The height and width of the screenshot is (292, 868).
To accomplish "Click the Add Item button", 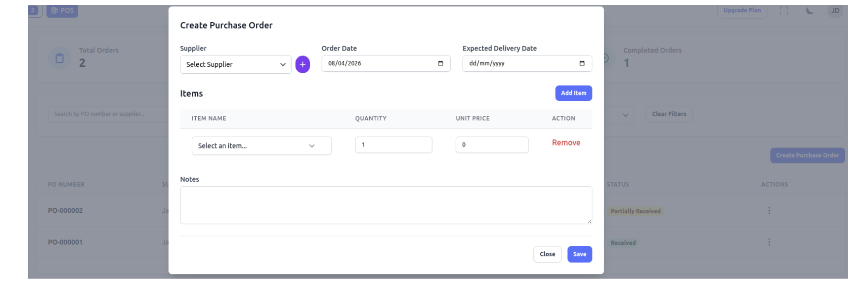I will coord(573,93).
